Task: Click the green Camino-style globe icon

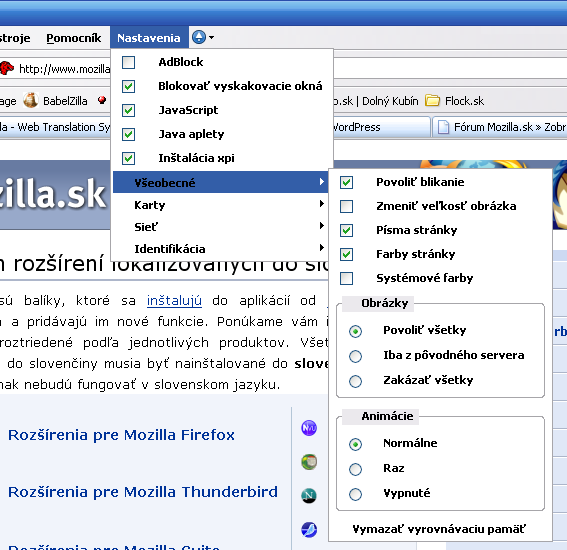Action: coord(309,462)
